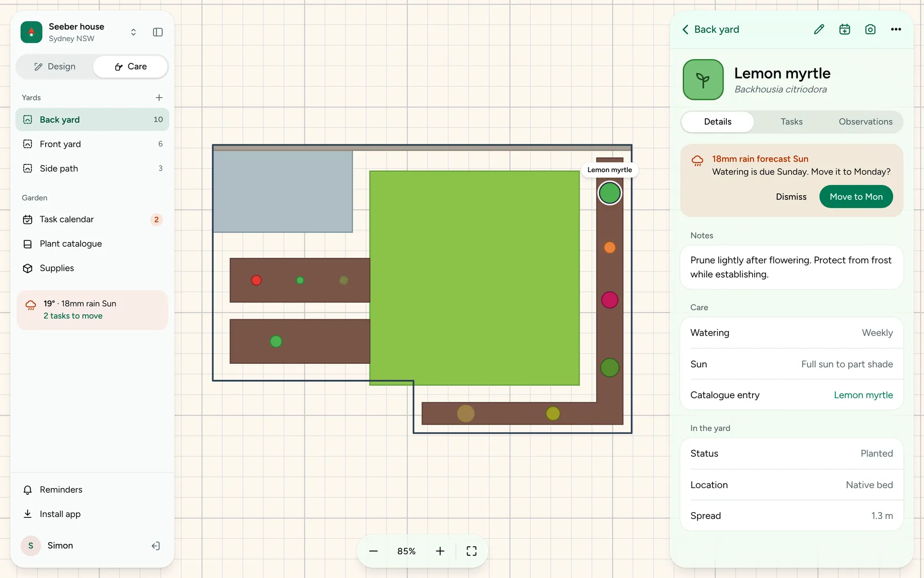This screenshot has width=924, height=578.
Task: Click the 85% zoom level value
Action: [x=406, y=551]
